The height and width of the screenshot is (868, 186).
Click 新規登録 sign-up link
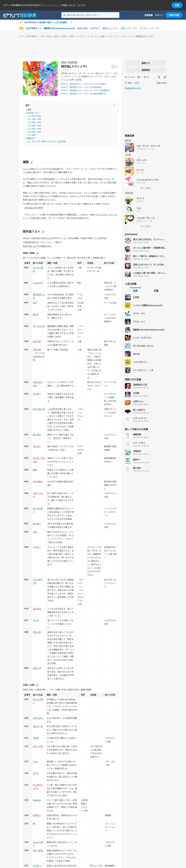coord(148,15)
